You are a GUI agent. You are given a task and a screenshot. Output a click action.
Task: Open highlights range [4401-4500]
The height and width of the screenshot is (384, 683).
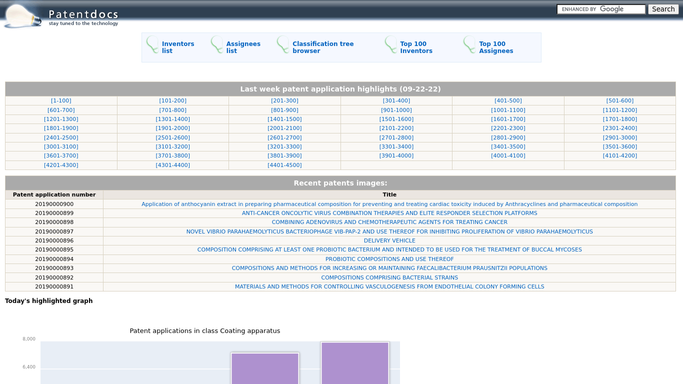[x=284, y=165]
